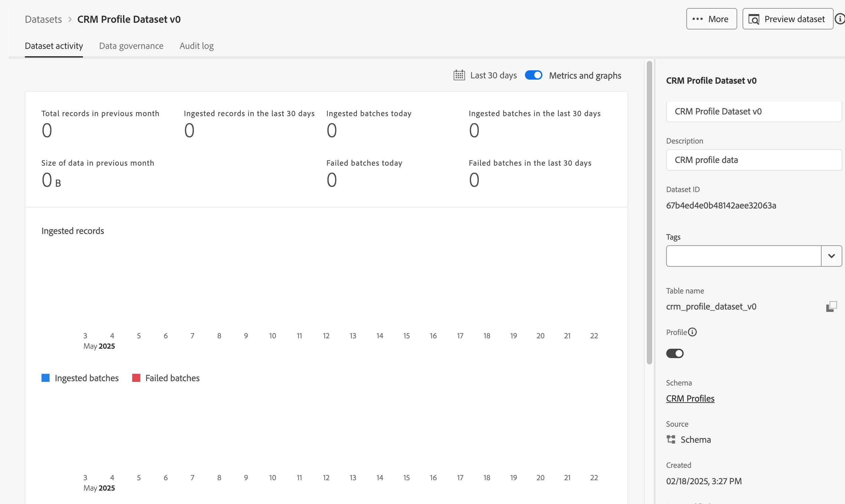Click the Ingested batches today label

(369, 113)
